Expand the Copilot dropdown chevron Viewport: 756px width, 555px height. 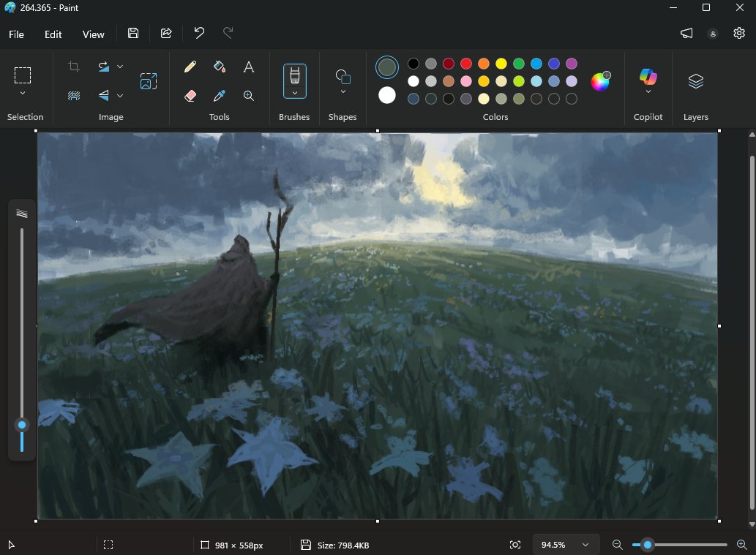tap(648, 91)
